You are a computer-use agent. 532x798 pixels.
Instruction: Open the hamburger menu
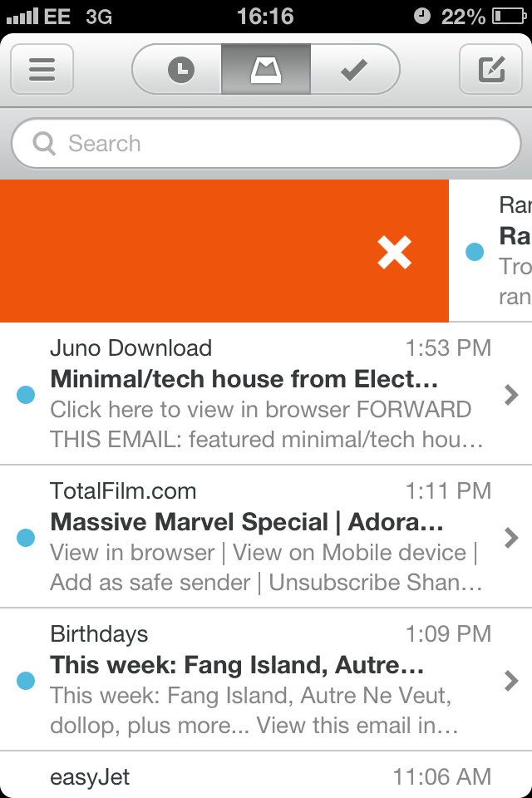click(x=42, y=69)
